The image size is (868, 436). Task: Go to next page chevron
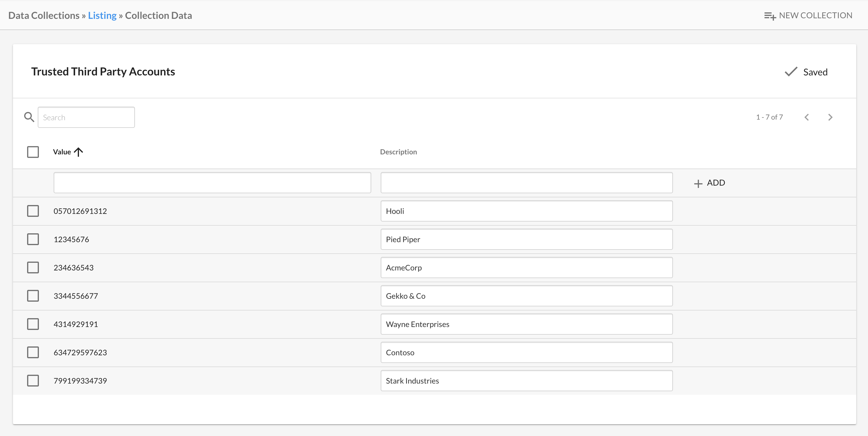tap(830, 117)
